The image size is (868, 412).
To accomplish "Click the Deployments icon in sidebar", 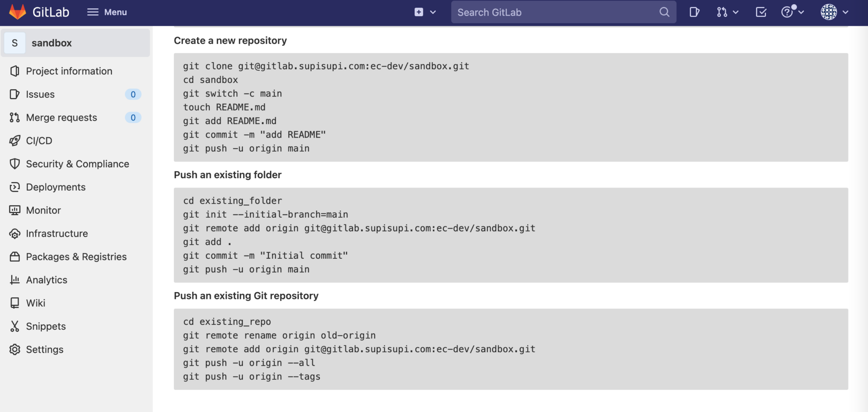I will tap(15, 187).
